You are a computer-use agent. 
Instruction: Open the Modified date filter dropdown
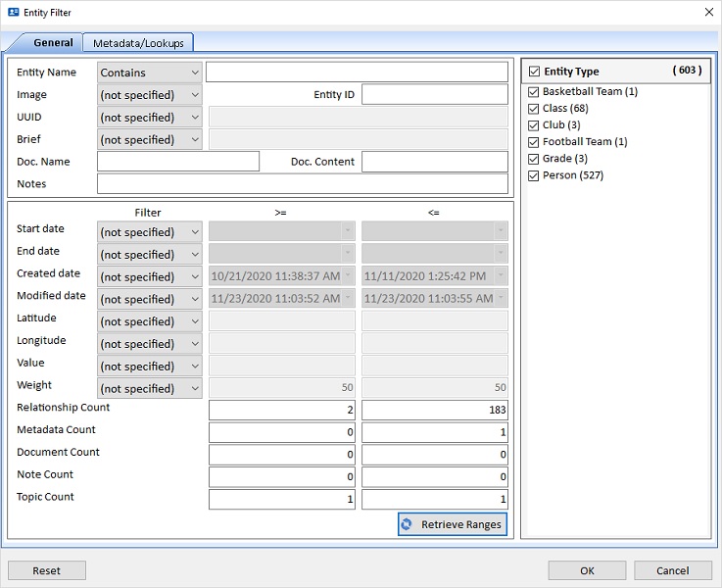pos(150,299)
